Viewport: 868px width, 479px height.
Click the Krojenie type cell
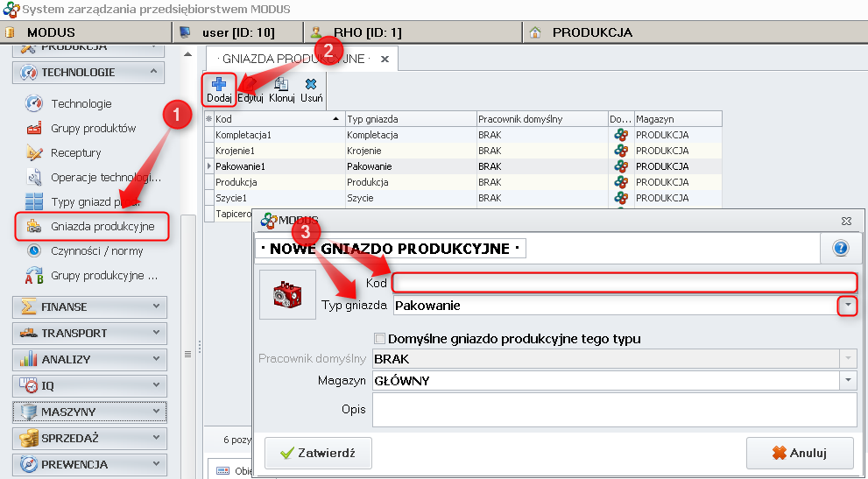[x=411, y=151]
